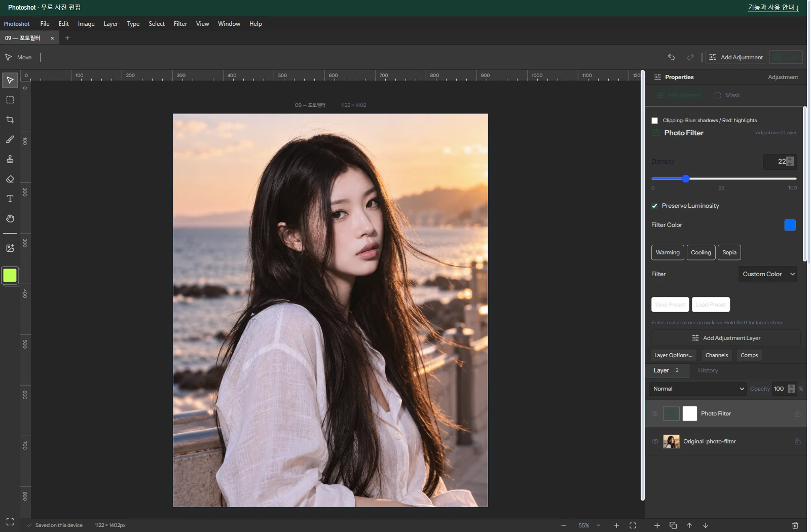Click the Add Adjustment Layer button
The width and height of the screenshot is (811, 532).
[x=725, y=338]
